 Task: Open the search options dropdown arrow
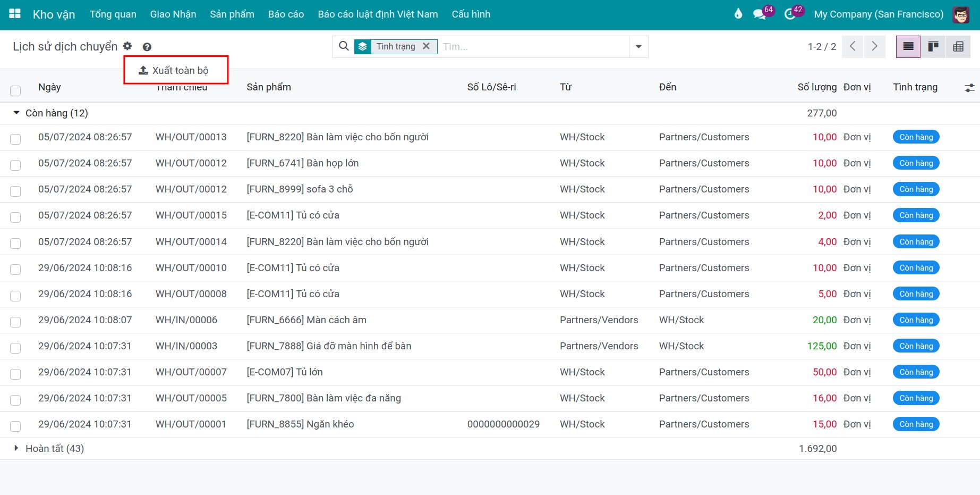[x=638, y=47]
